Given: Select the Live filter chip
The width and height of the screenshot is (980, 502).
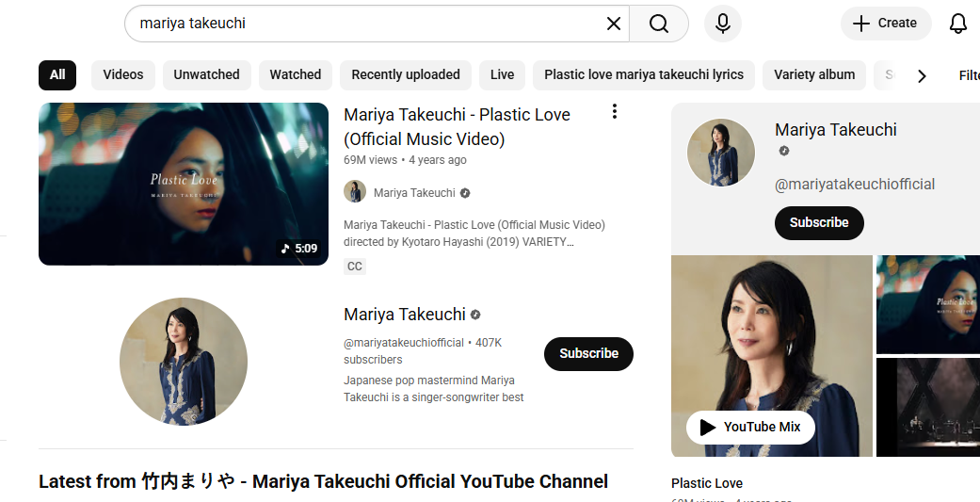Looking at the screenshot, I should tap(503, 75).
